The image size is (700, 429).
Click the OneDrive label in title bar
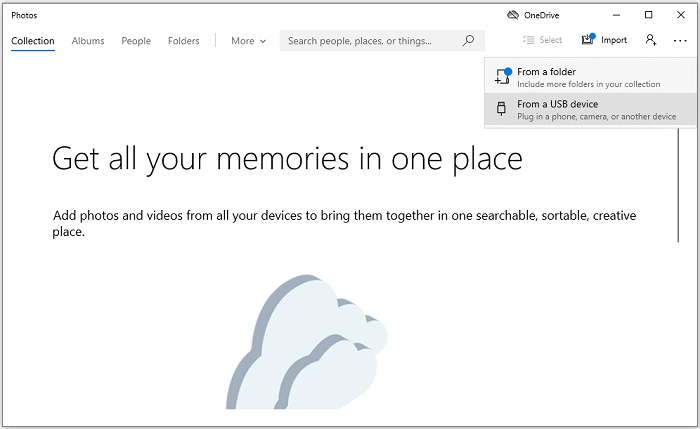[544, 15]
